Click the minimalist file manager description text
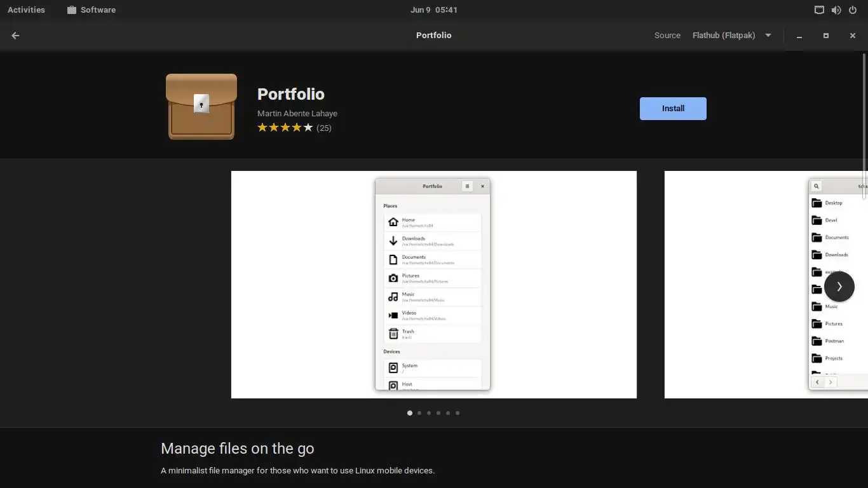The width and height of the screenshot is (868, 488). 298,471
